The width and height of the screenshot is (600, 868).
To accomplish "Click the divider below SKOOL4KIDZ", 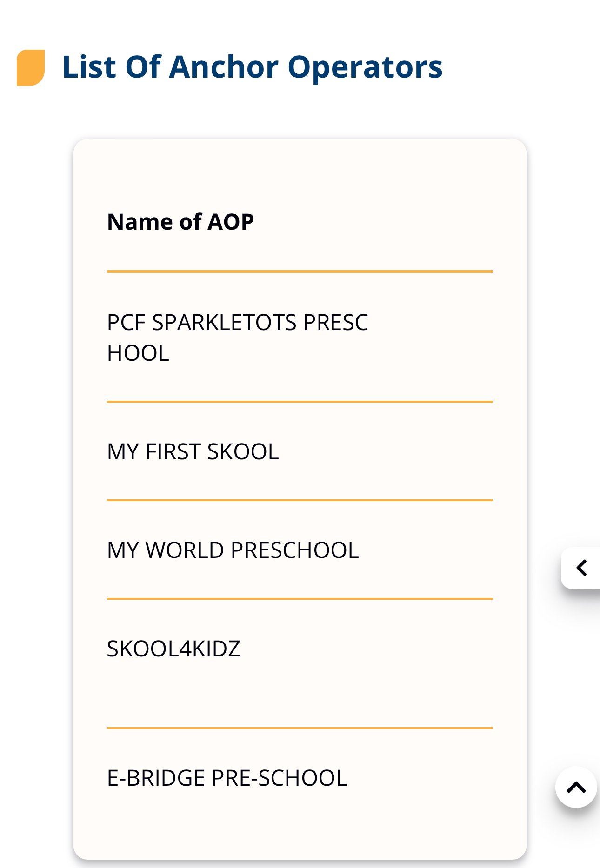I will [300, 728].
